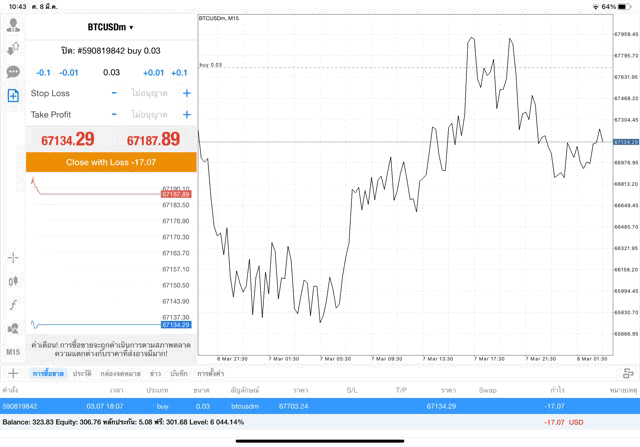The height and width of the screenshot is (447, 640).
Task: Increase Stop Loss with plus button
Action: point(186,93)
